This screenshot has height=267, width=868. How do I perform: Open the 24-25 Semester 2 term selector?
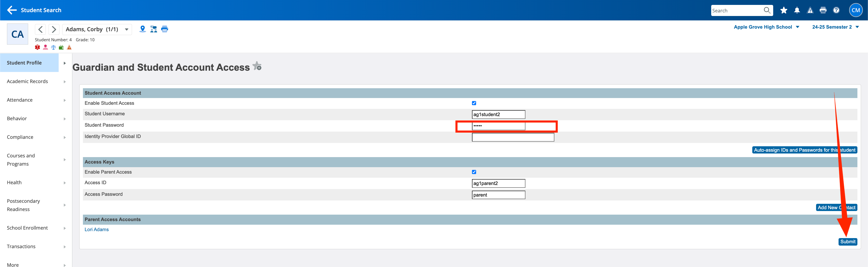point(835,27)
